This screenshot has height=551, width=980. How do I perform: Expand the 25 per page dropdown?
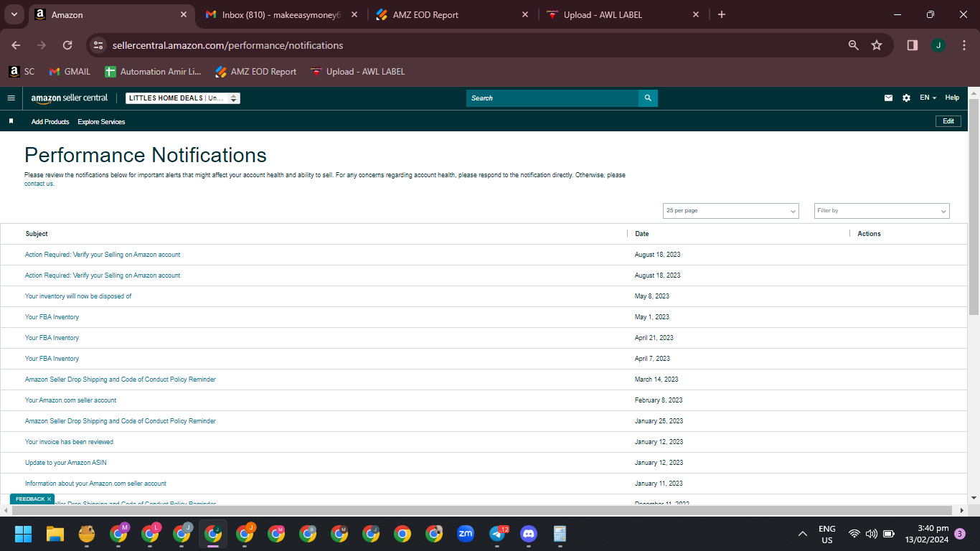tap(731, 211)
